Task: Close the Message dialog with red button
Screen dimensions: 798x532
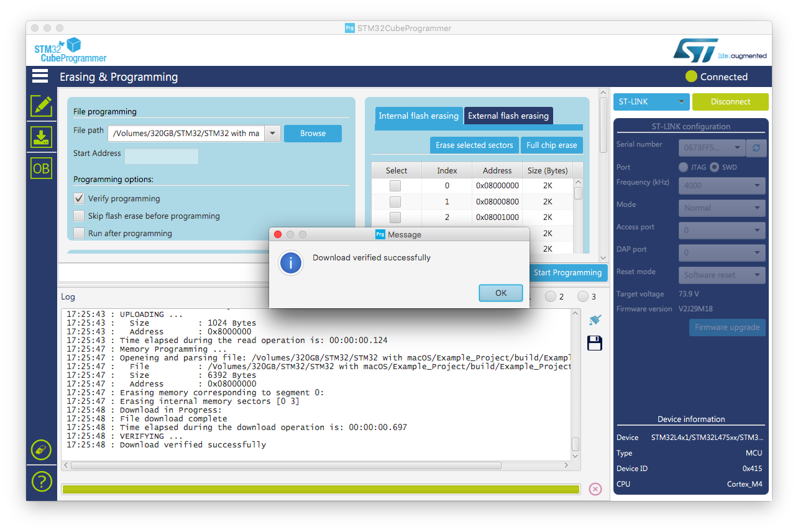Action: [278, 234]
